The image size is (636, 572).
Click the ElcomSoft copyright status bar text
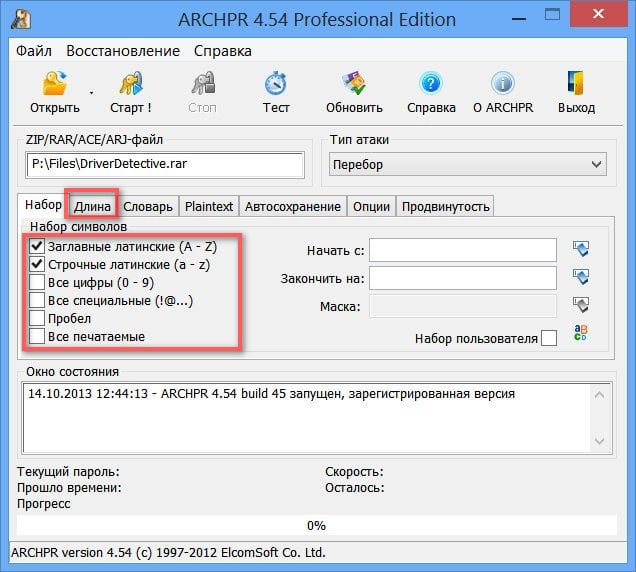168,553
